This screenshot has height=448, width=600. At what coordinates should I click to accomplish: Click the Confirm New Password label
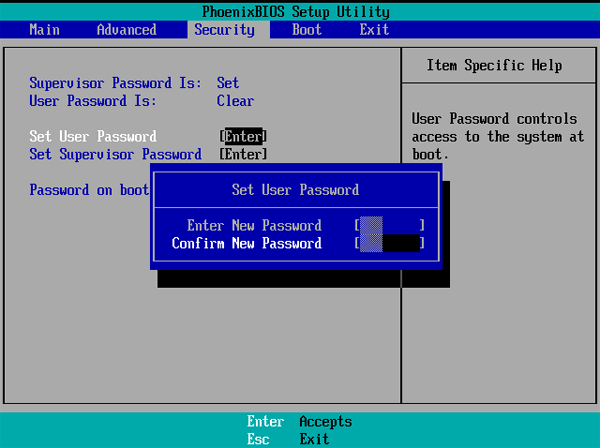pyautogui.click(x=247, y=243)
